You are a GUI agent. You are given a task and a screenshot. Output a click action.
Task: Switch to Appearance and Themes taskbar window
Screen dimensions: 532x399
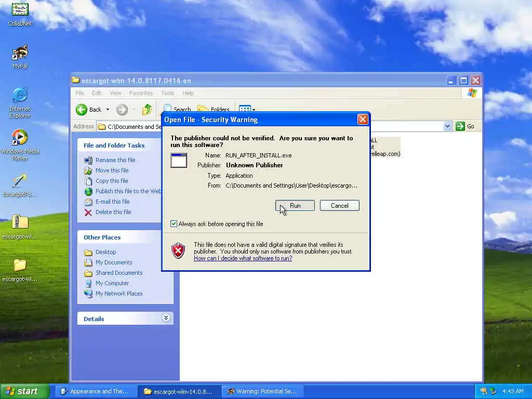tap(96, 391)
